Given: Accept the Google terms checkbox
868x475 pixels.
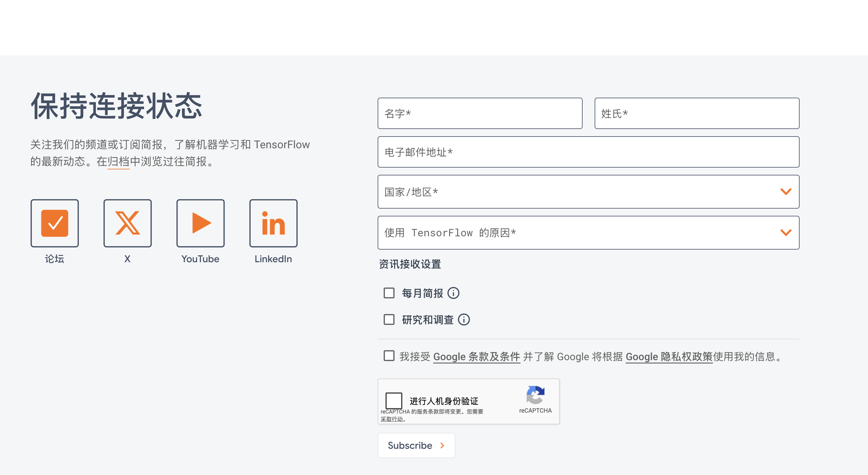Looking at the screenshot, I should [389, 356].
